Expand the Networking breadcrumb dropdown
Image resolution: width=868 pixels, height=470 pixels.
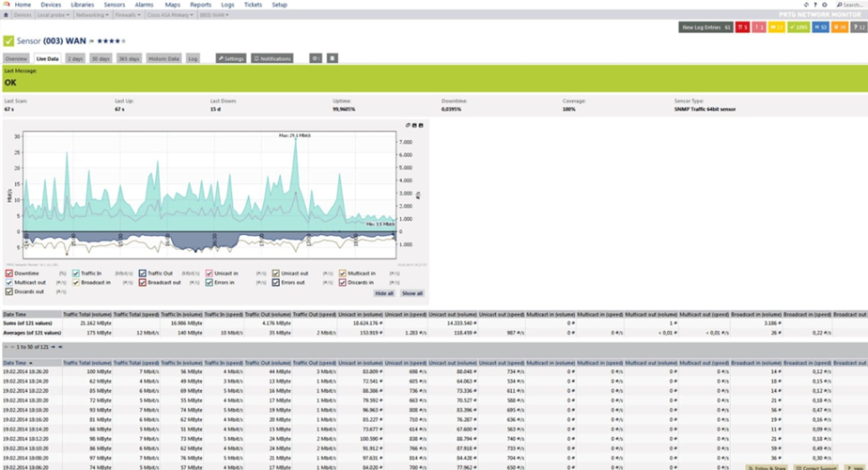click(x=91, y=16)
